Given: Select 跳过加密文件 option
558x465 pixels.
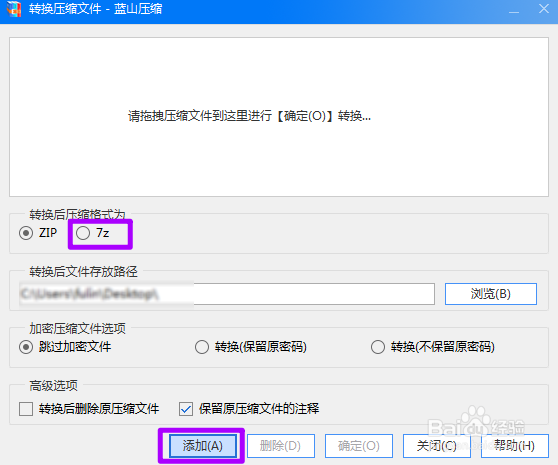Looking at the screenshot, I should (26, 347).
